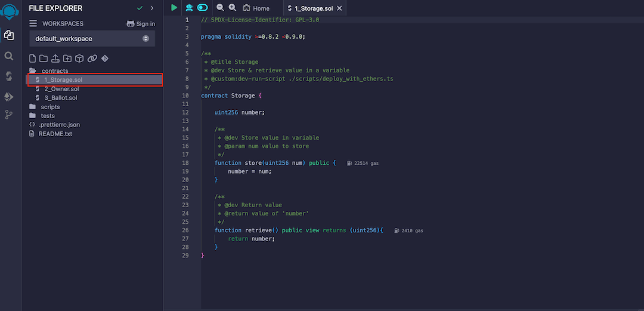This screenshot has width=644, height=311.
Task: Zoom out the editor font
Action: point(220,8)
